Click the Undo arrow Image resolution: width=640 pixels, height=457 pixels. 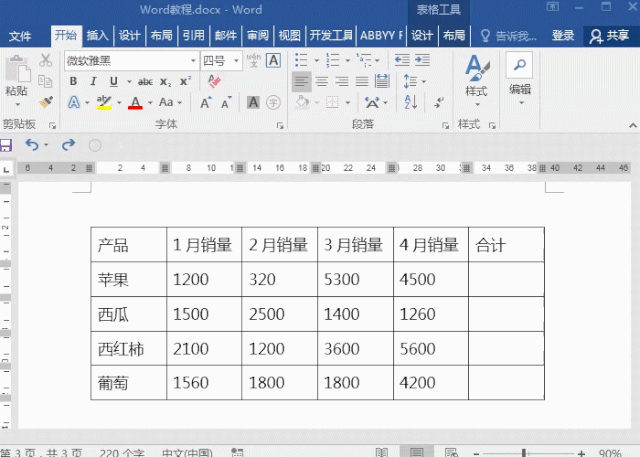[32, 144]
